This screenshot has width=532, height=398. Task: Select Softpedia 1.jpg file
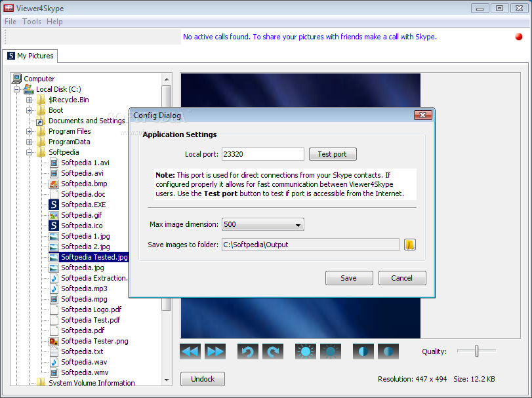(x=85, y=236)
